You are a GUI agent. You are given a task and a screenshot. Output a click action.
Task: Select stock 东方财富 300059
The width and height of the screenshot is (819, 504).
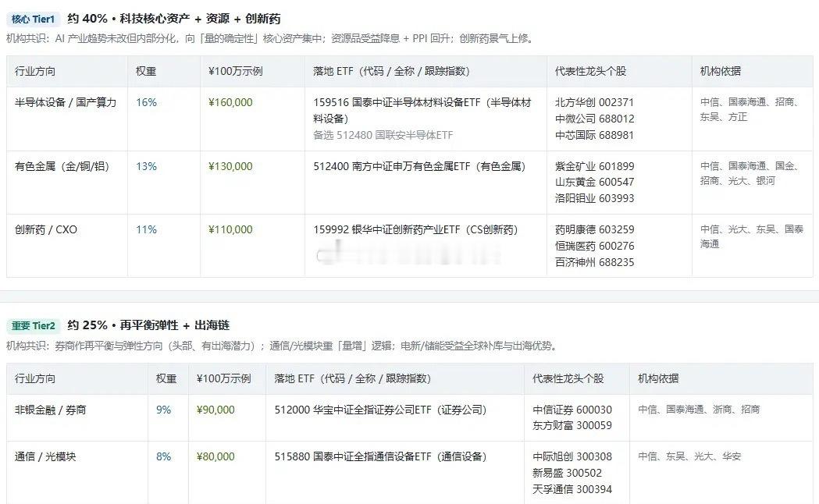(572, 425)
